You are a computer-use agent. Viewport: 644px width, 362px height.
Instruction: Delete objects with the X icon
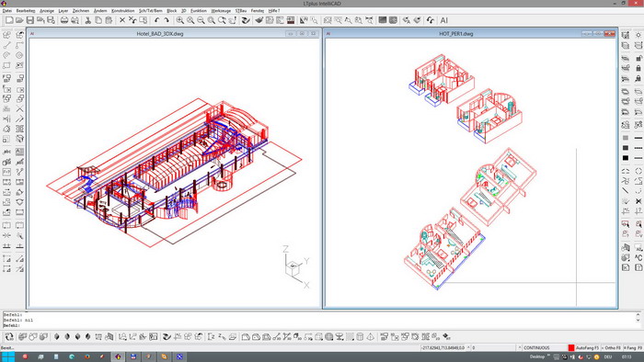122,20
